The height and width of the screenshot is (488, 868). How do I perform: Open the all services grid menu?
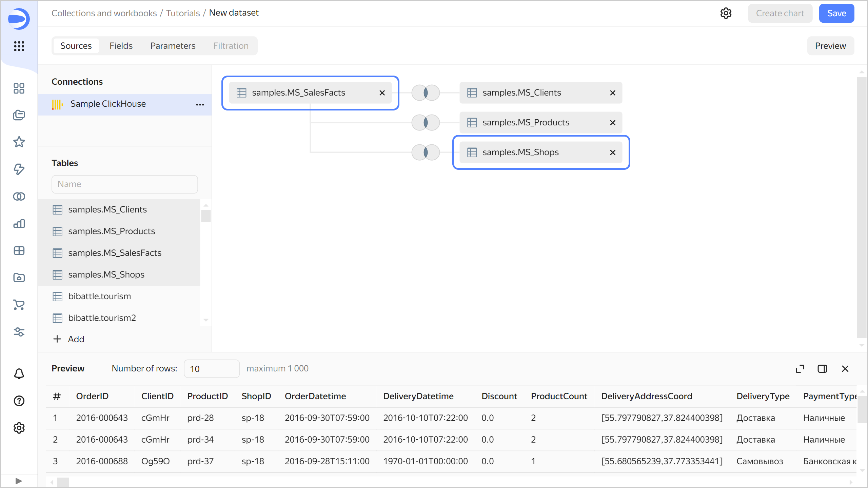click(19, 46)
